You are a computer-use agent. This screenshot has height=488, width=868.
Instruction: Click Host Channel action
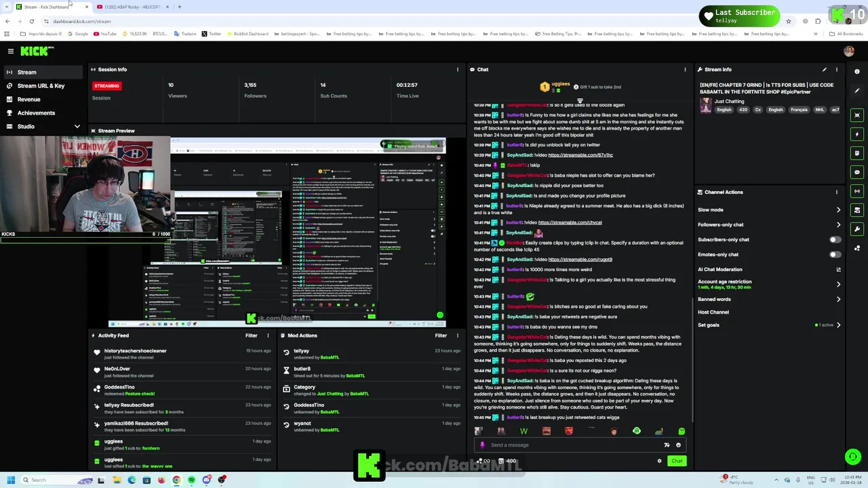[713, 312]
